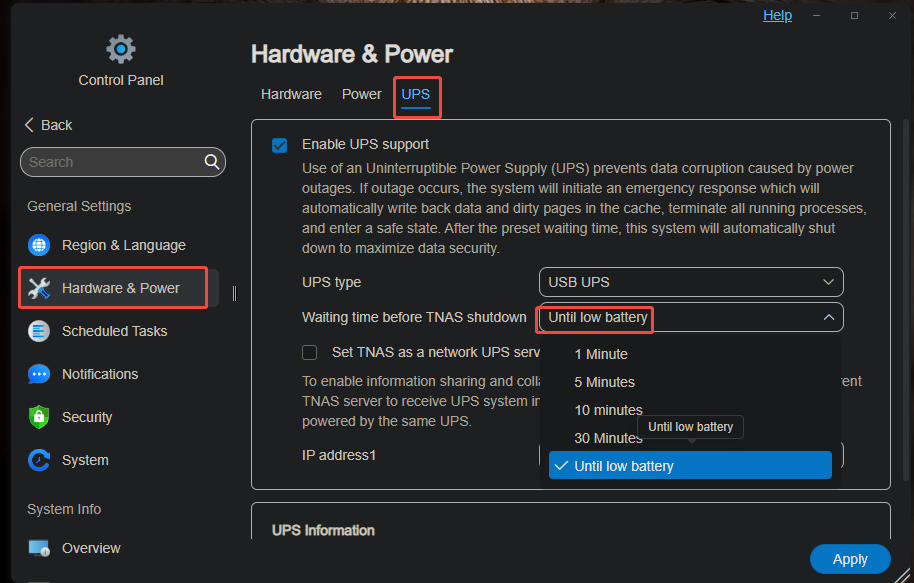Switch to the Power tab

(361, 94)
